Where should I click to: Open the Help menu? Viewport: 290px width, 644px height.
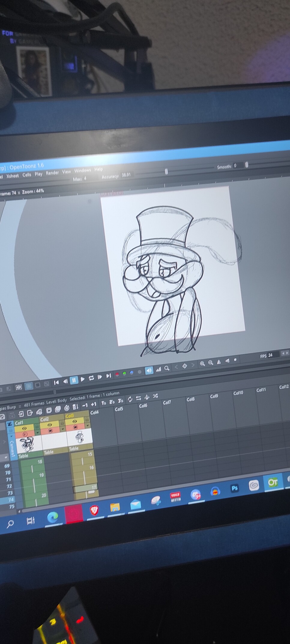tap(98, 169)
